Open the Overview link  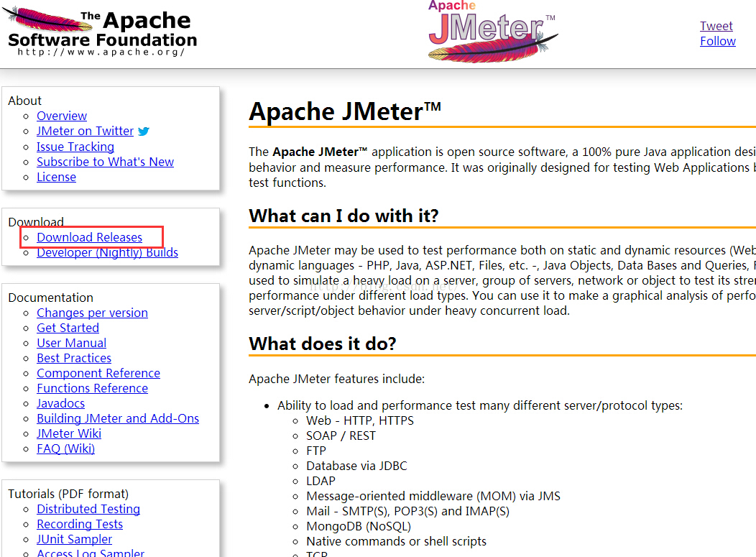pos(62,116)
